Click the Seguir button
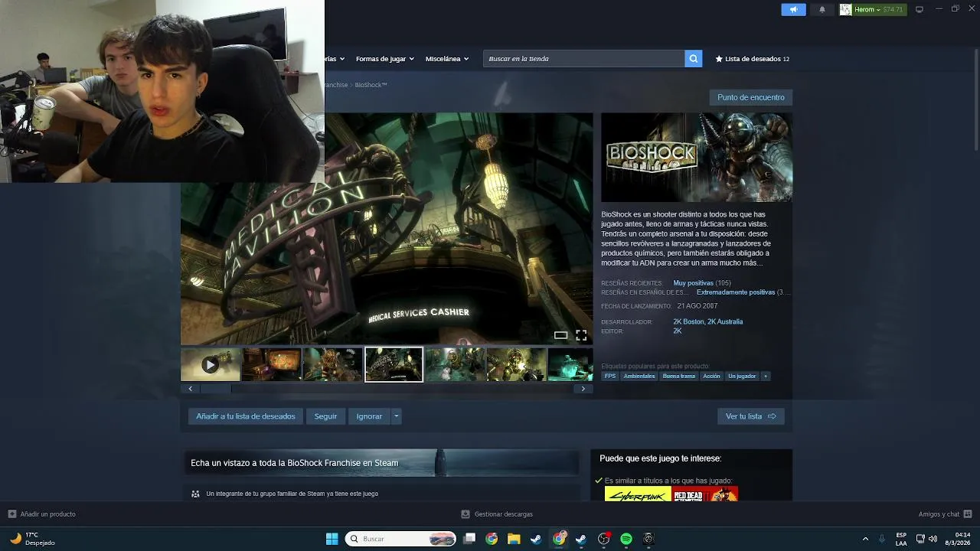 (x=325, y=416)
